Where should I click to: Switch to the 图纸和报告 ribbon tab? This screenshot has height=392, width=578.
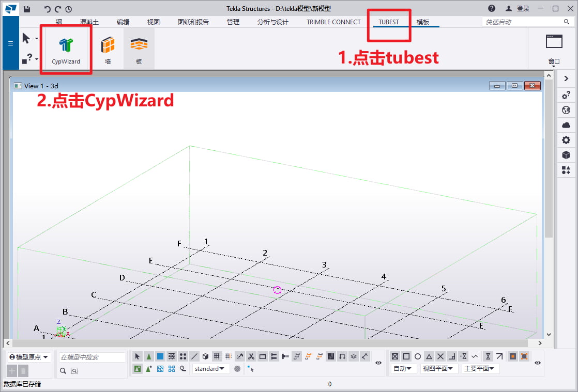pyautogui.click(x=193, y=22)
